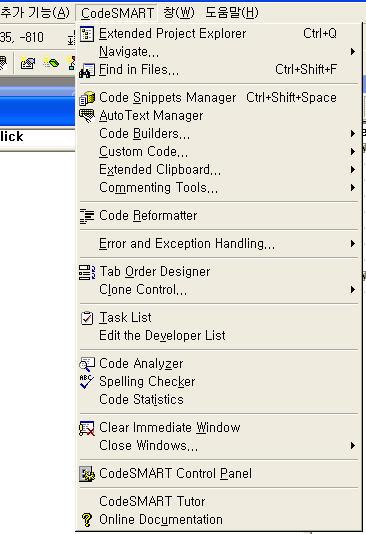Image resolution: width=366 pixels, height=534 pixels.
Task: Click the Code Snippets Manager icon
Action: tap(87, 98)
